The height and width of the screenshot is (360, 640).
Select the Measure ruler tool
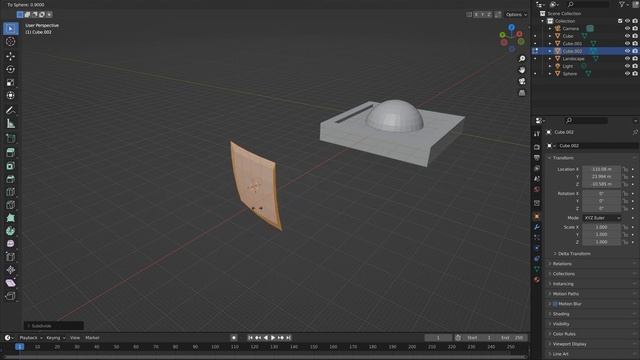pos(11,124)
